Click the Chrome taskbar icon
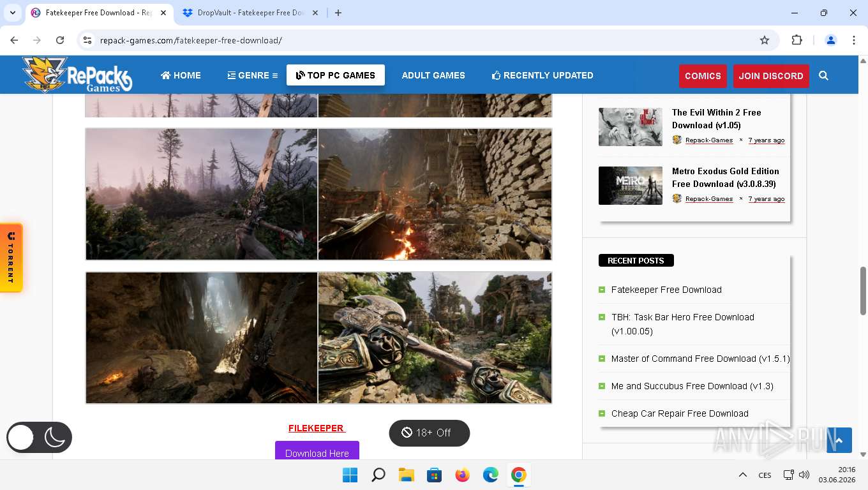This screenshot has height=490, width=868. coord(518,475)
